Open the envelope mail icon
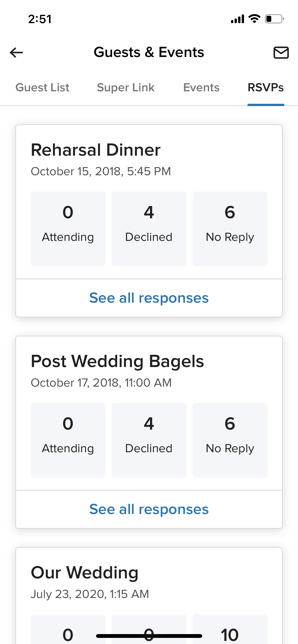Image resolution: width=298 pixels, height=644 pixels. [x=281, y=53]
